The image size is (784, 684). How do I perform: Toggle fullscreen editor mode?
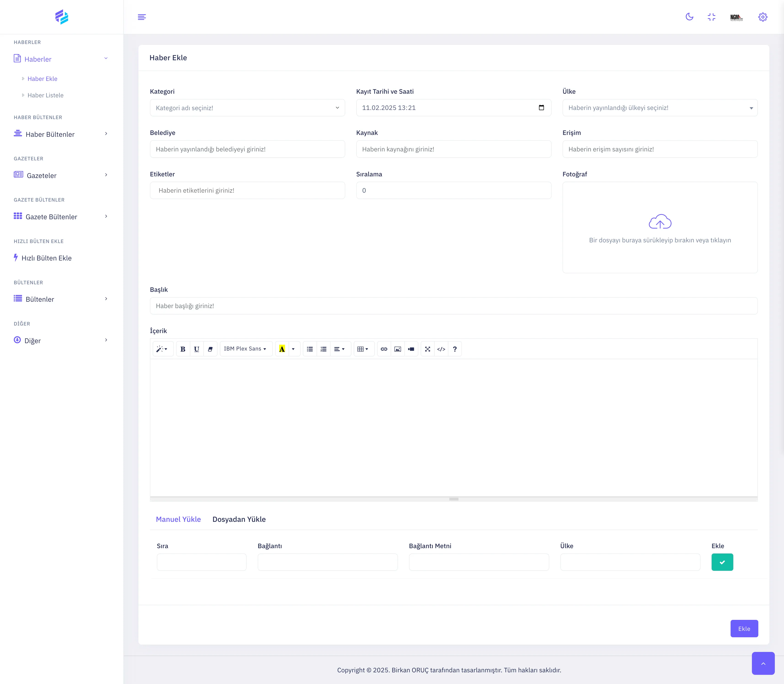click(427, 349)
